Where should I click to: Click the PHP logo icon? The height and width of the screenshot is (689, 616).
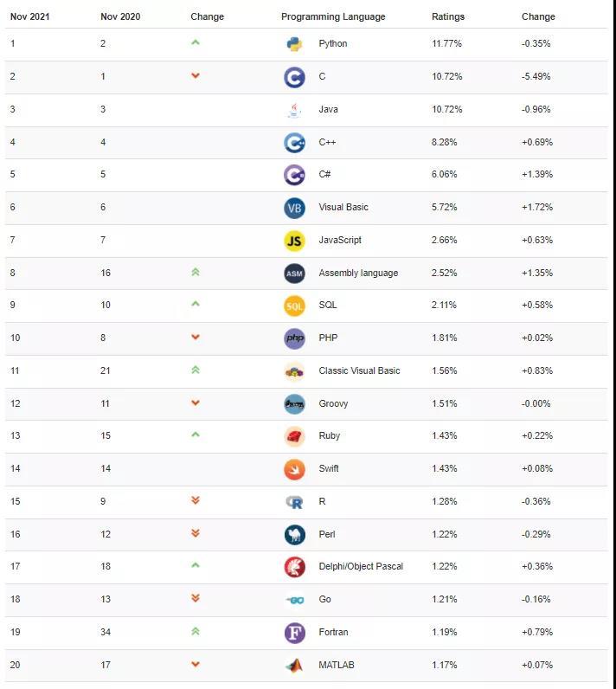(294, 338)
